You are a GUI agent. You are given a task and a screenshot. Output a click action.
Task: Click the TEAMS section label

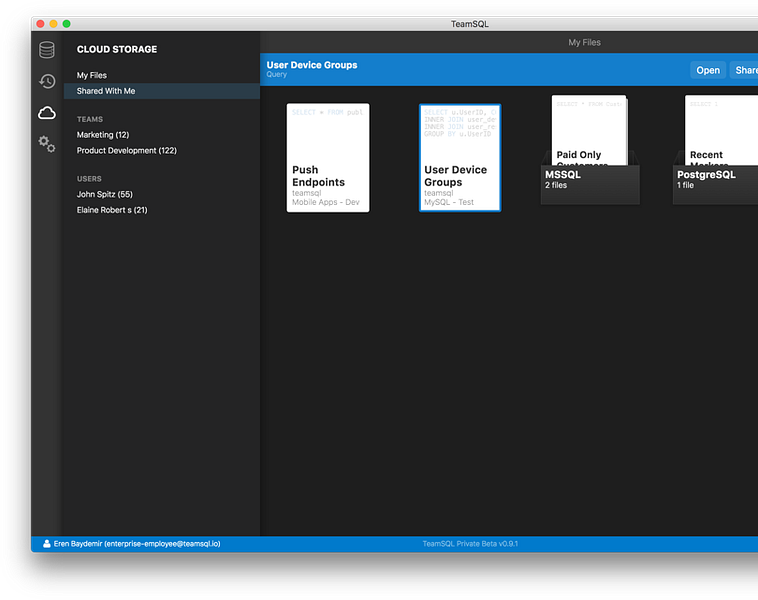click(x=89, y=119)
